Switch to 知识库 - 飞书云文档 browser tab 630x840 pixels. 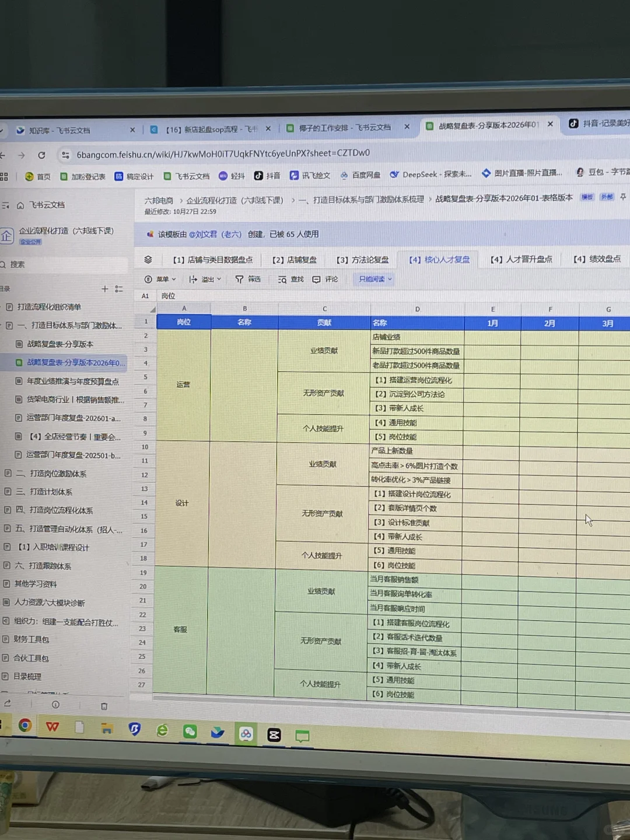[60, 131]
